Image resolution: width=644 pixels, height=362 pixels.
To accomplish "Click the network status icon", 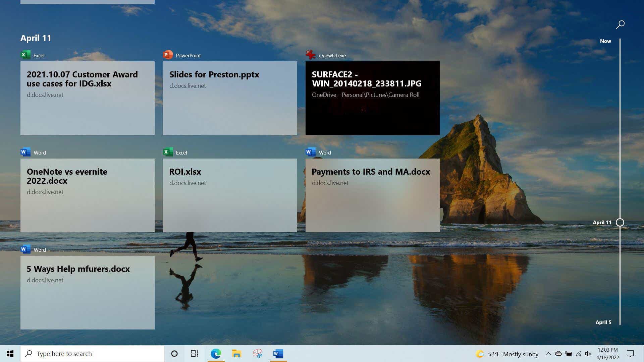I will point(579,354).
